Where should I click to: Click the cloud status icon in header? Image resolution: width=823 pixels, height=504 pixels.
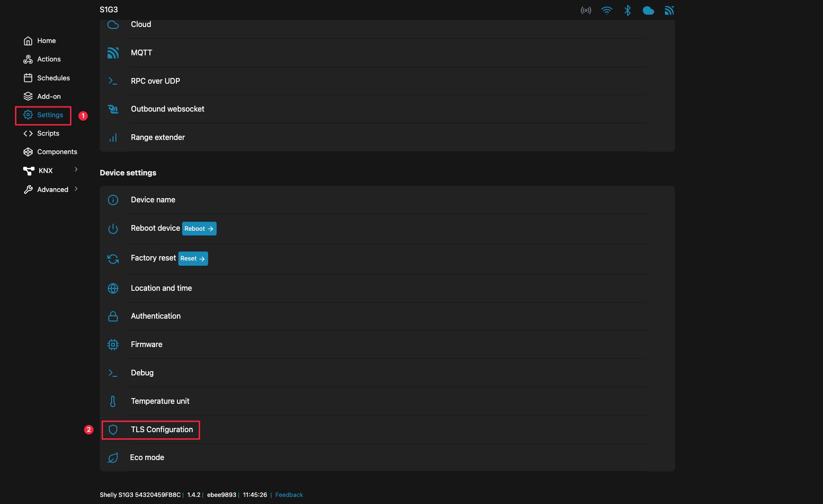(648, 10)
